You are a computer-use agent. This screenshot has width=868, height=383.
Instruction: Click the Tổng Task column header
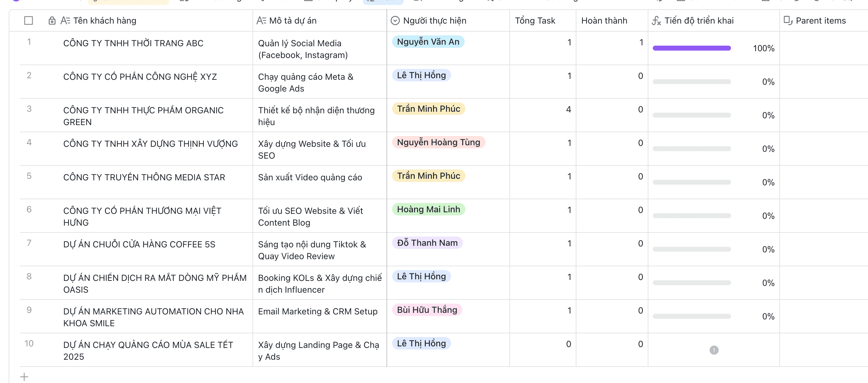(535, 21)
